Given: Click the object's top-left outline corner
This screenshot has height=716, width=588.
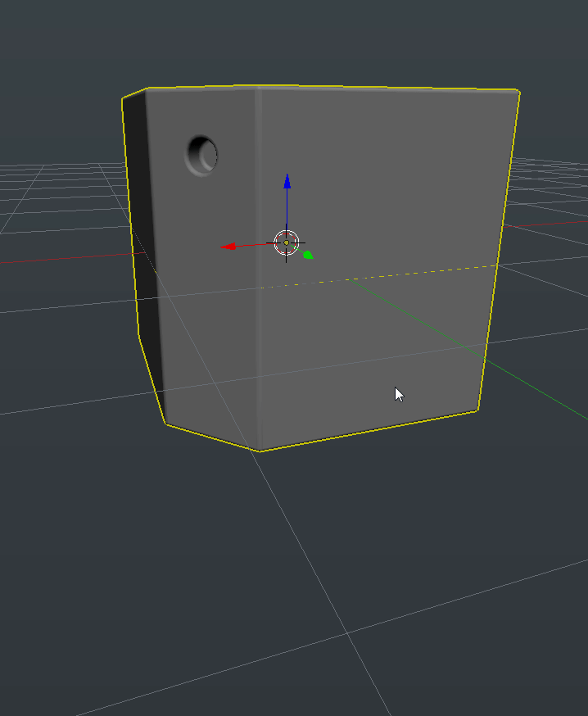Looking at the screenshot, I should click(123, 99).
